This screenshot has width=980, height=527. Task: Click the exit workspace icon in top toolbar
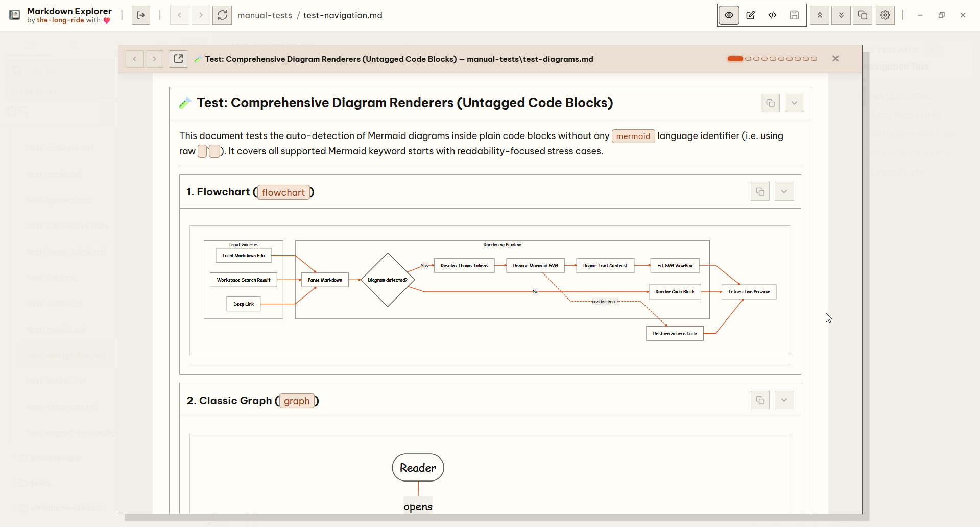[140, 15]
